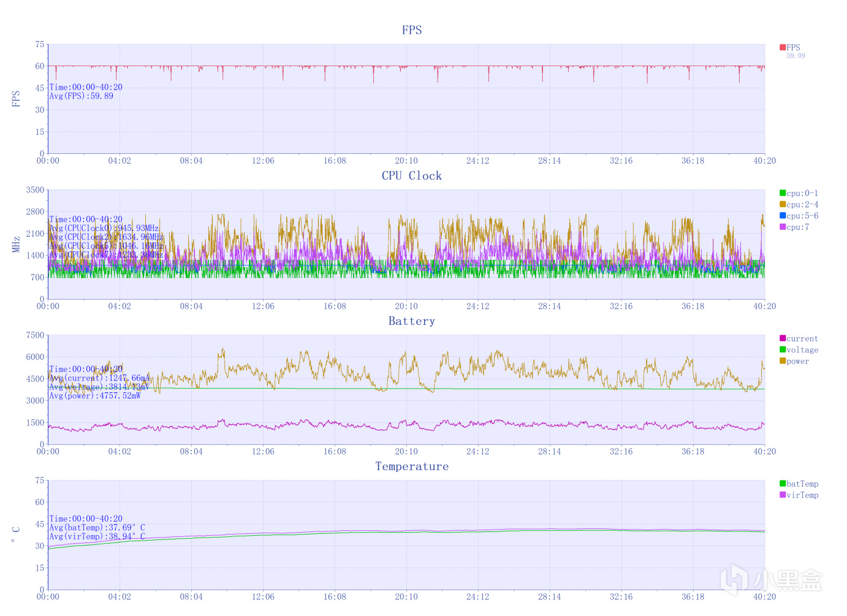Click the red FPS legend swatch
Viewport: 847px width, 616px height.
[x=783, y=47]
